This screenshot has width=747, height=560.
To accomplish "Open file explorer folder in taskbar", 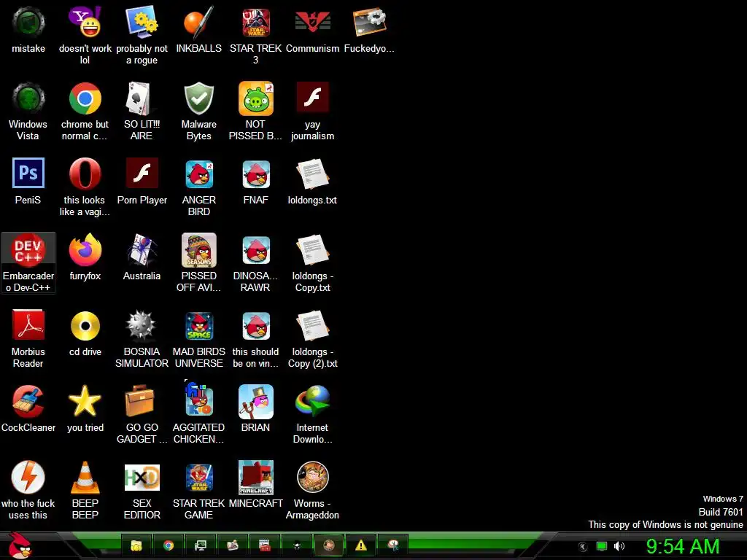I will point(136,545).
